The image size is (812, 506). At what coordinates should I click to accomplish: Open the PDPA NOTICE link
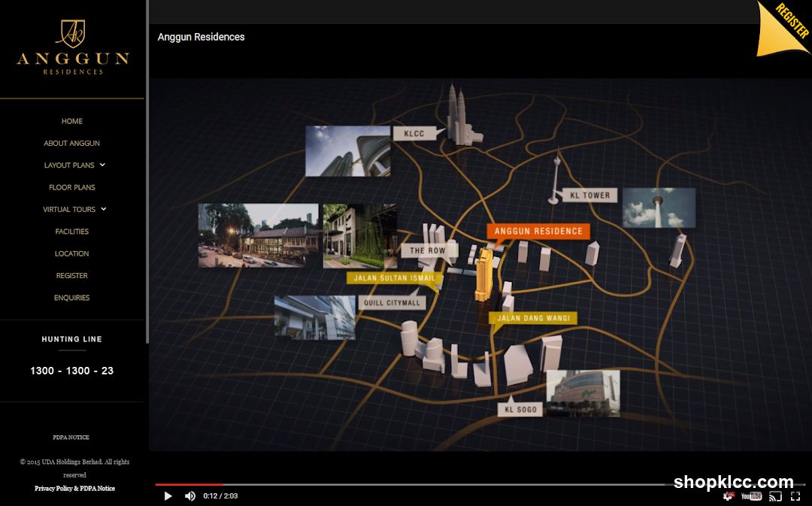(71, 437)
